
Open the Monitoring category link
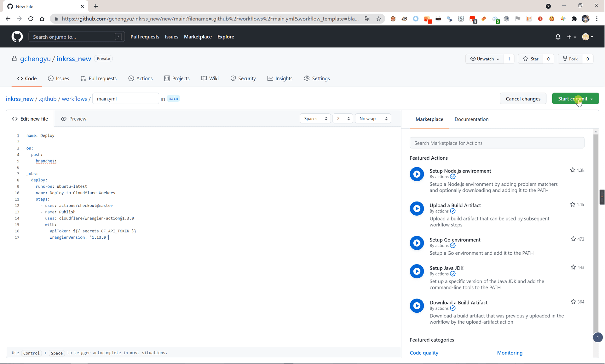(510, 353)
